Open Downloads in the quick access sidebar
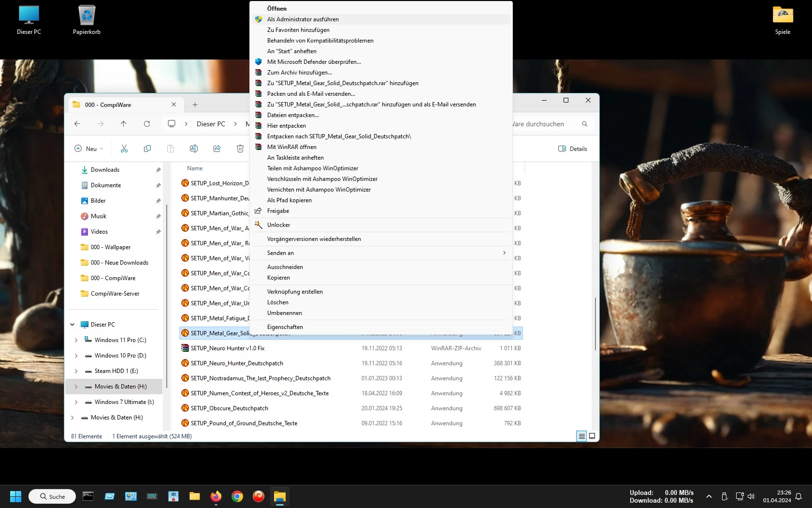 point(105,170)
